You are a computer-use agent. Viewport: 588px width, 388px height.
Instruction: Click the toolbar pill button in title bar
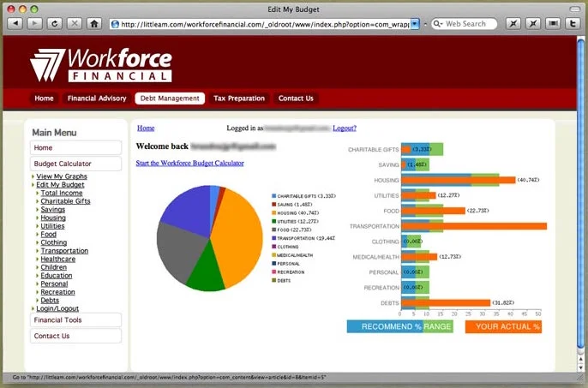point(575,9)
